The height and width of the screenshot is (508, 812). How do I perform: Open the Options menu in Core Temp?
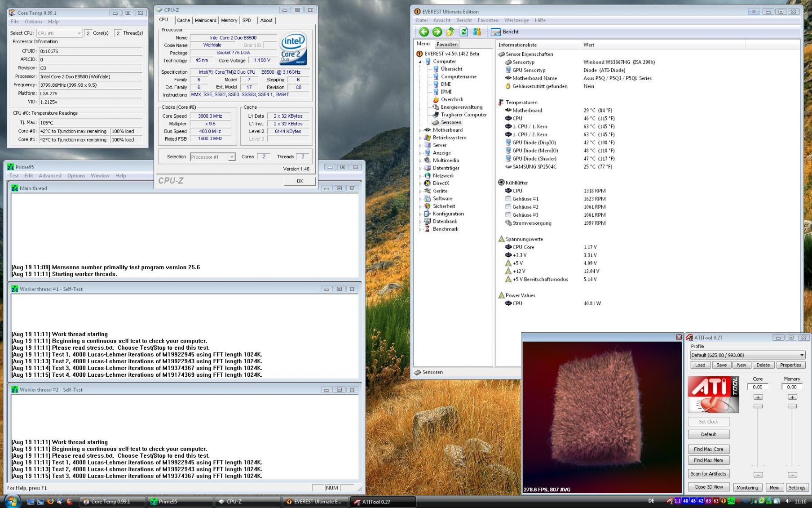[33, 22]
